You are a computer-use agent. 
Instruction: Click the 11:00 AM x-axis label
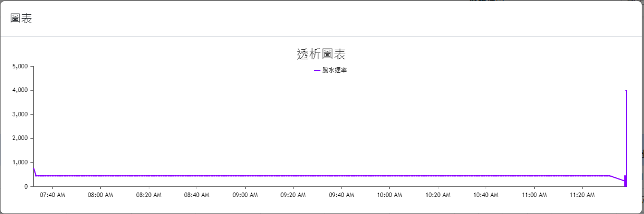[x=534, y=195]
